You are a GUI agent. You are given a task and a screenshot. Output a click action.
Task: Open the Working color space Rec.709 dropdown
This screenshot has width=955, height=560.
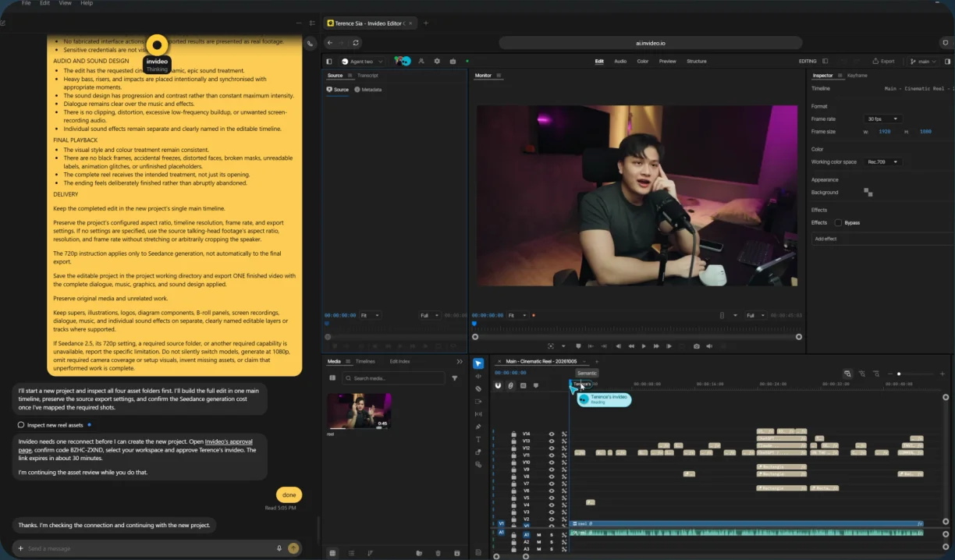[x=882, y=161]
